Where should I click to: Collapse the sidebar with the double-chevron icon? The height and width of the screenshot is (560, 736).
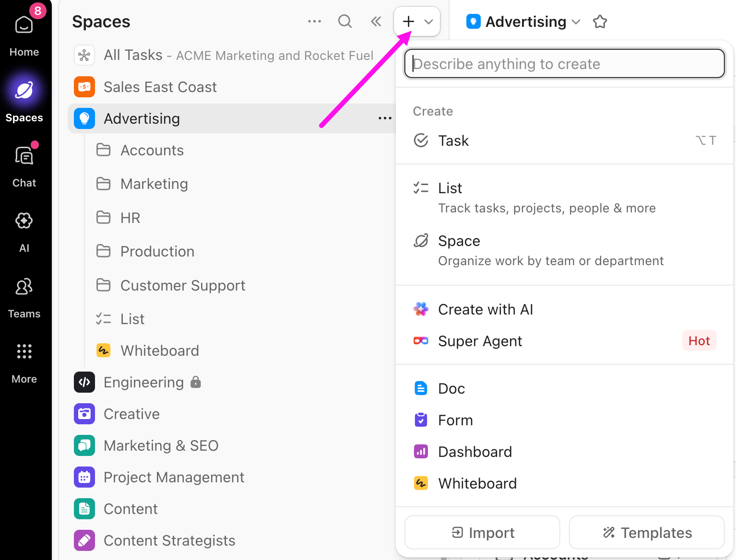pos(376,21)
